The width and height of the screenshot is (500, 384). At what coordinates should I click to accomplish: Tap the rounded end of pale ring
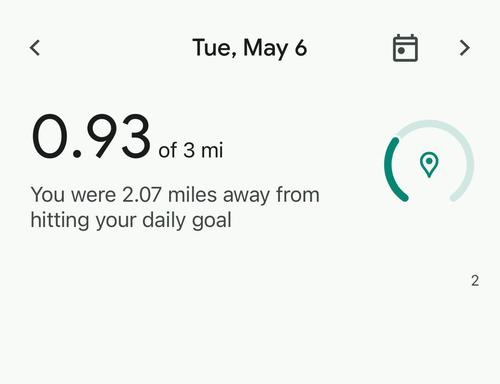tap(455, 197)
